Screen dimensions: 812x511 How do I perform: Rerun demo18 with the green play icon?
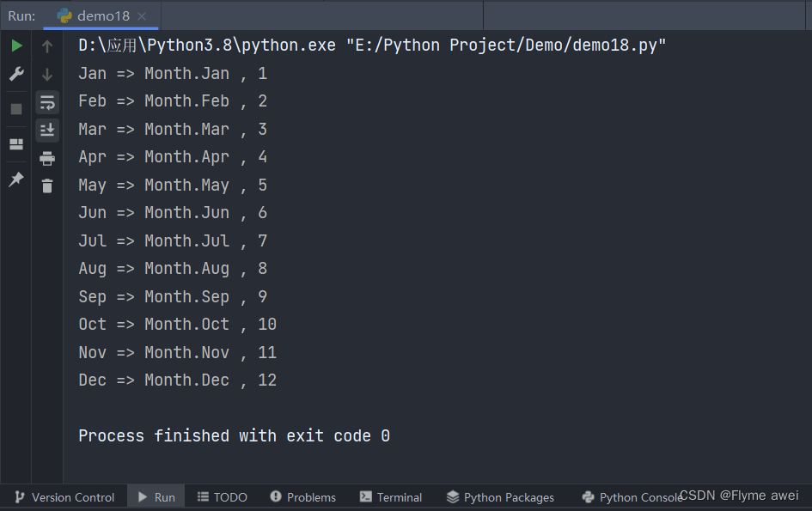[x=16, y=46]
